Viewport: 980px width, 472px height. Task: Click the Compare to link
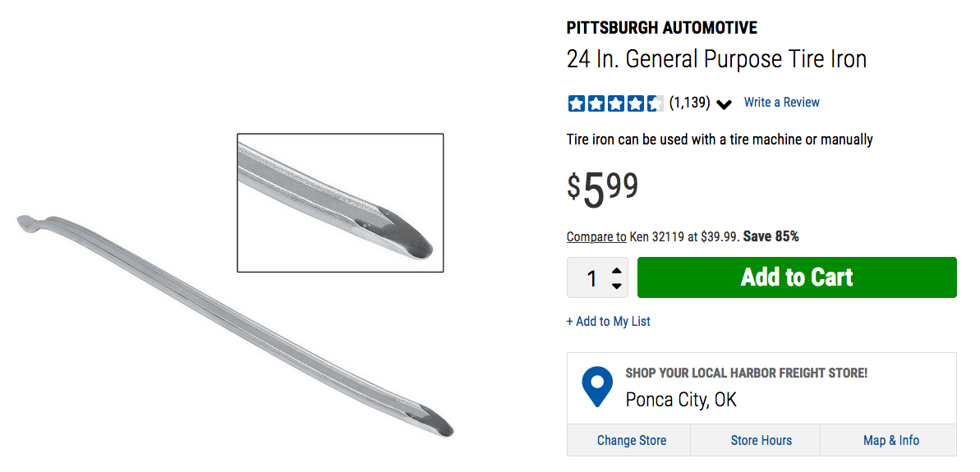[596, 236]
